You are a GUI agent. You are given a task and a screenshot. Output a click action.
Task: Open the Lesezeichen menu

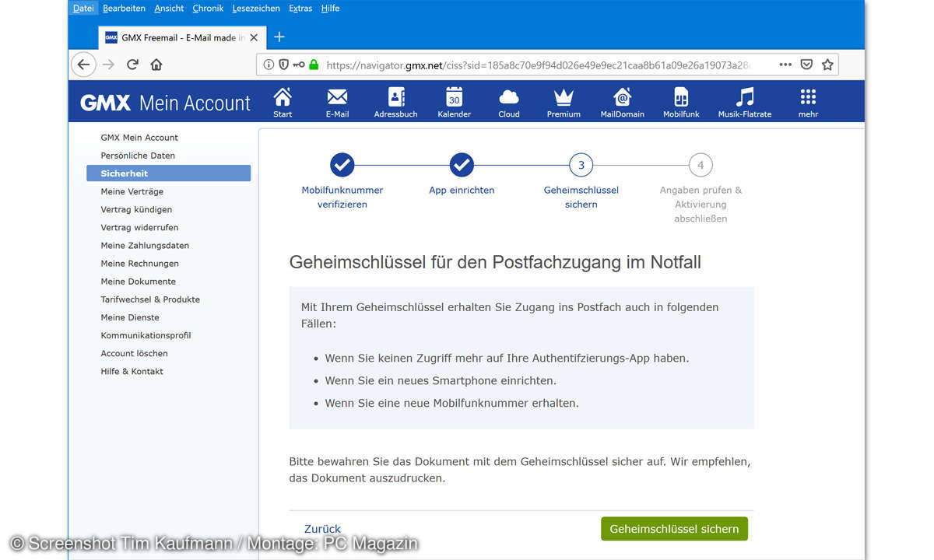click(256, 8)
